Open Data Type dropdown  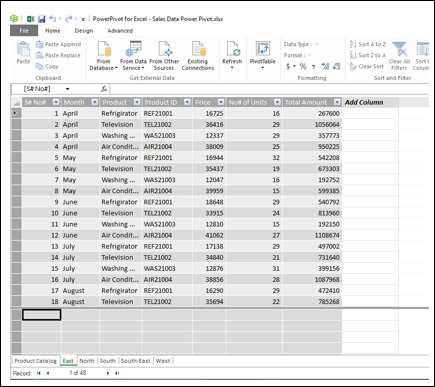316,44
